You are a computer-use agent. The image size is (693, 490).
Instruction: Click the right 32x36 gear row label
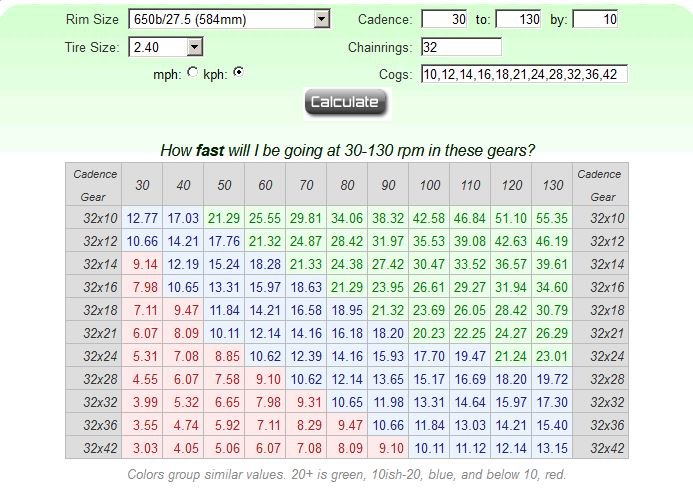tap(601, 425)
